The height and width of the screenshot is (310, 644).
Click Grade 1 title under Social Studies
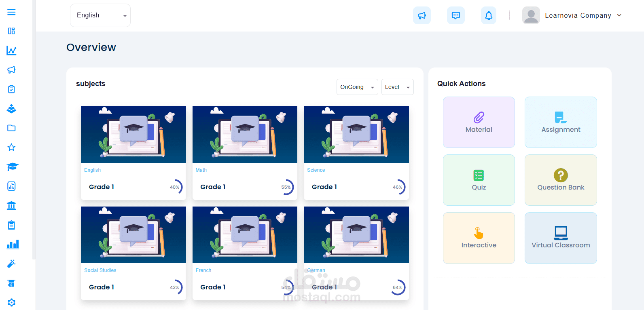point(102,287)
